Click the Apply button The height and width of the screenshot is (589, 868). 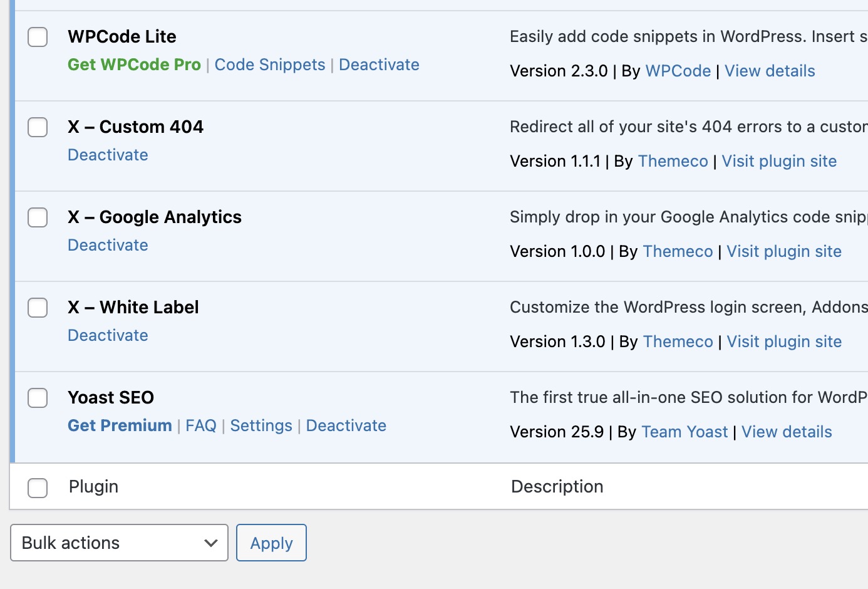tap(271, 543)
